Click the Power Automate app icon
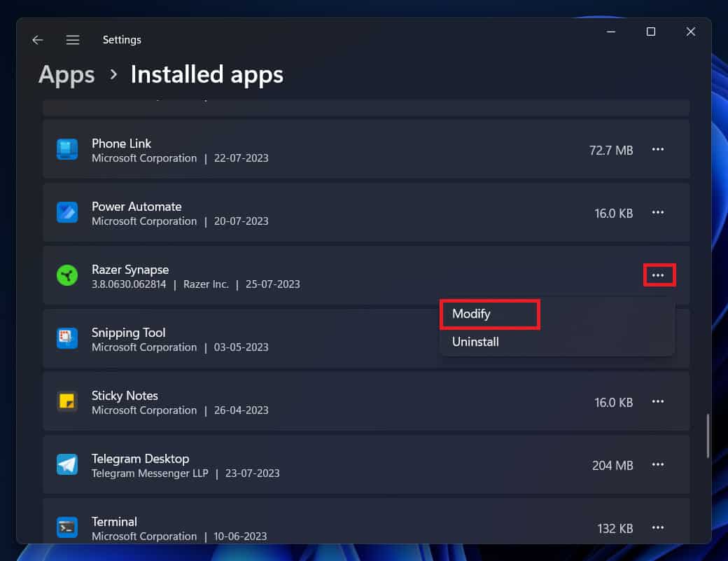This screenshot has width=728, height=561. (x=67, y=213)
